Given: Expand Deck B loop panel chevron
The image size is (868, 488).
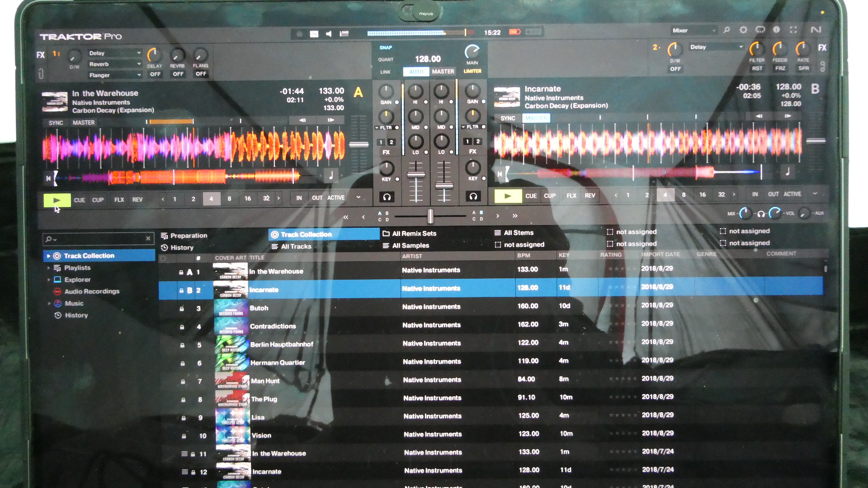Looking at the screenshot, I should pyautogui.click(x=815, y=194).
